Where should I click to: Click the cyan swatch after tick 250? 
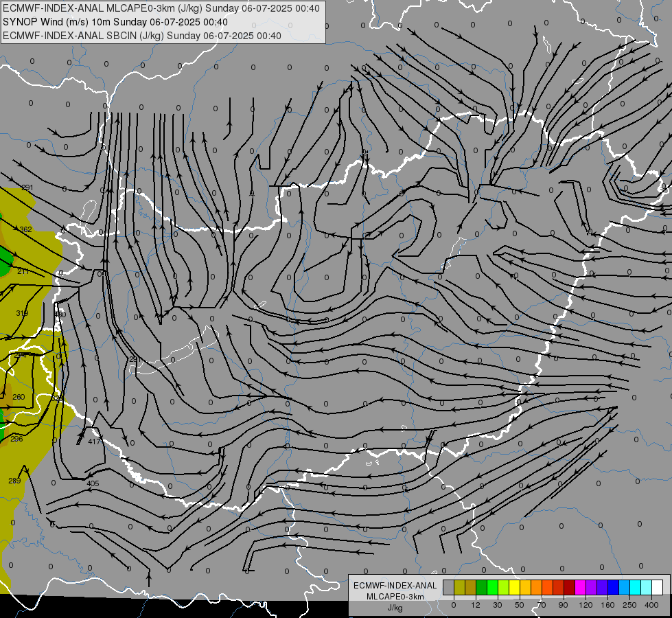(635, 587)
